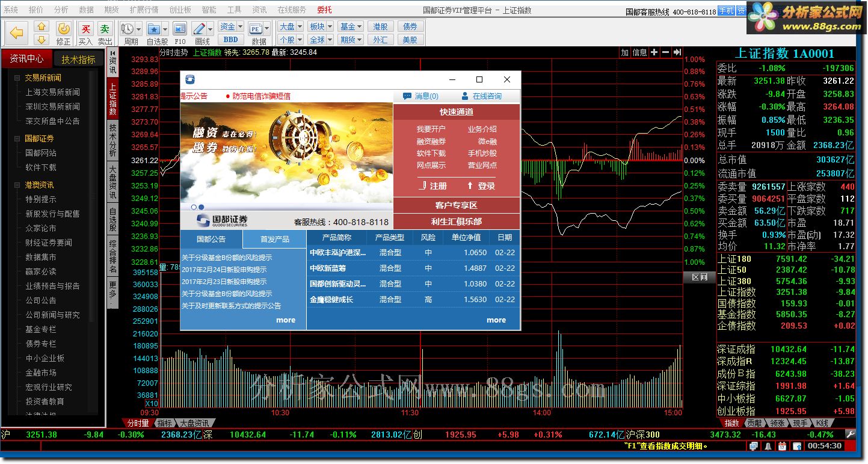Select the first banner carousel dot
This screenshot has width=868, height=464.
pos(194,206)
